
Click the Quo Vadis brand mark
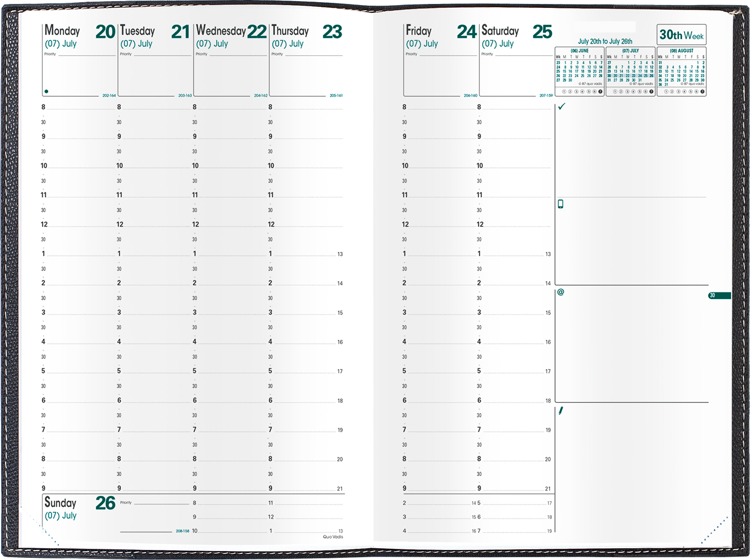coord(333,537)
